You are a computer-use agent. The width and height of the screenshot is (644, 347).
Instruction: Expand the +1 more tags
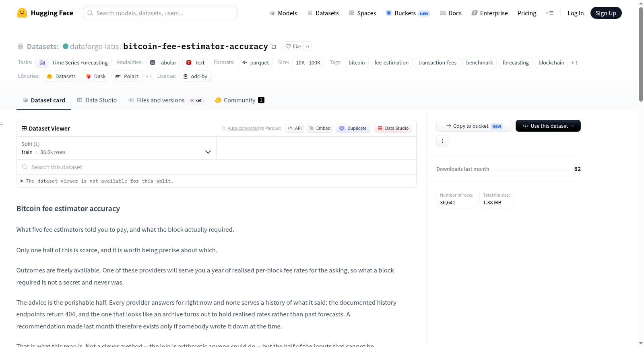(574, 62)
